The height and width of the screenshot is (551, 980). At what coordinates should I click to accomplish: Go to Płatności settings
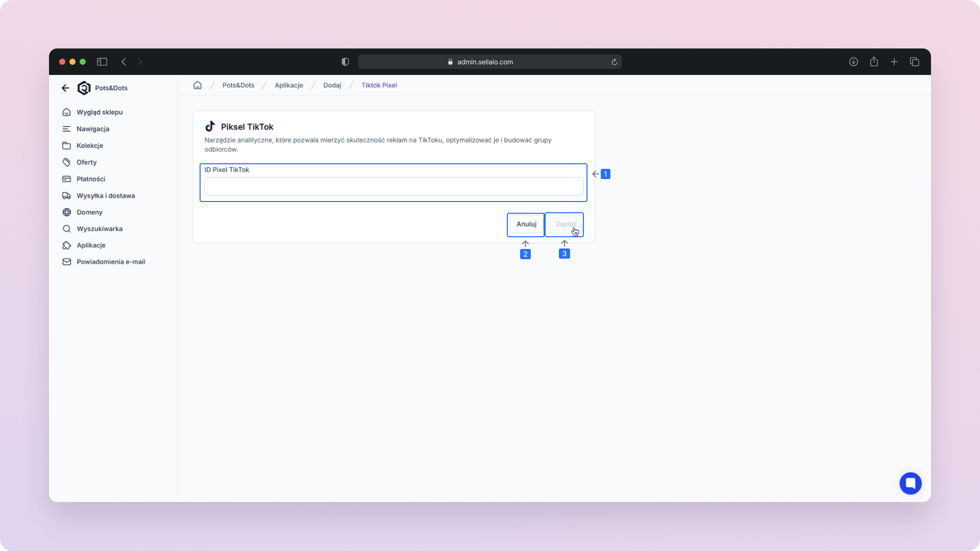[91, 179]
